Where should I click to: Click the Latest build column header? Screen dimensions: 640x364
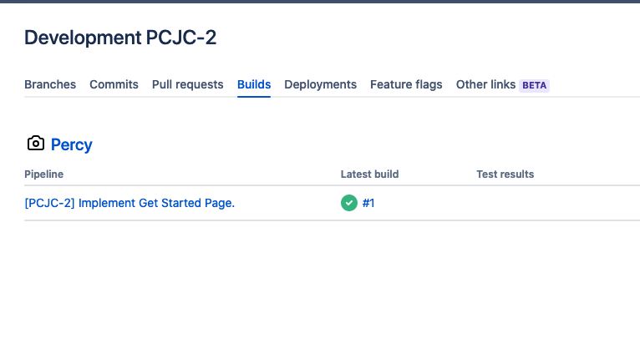click(x=369, y=174)
